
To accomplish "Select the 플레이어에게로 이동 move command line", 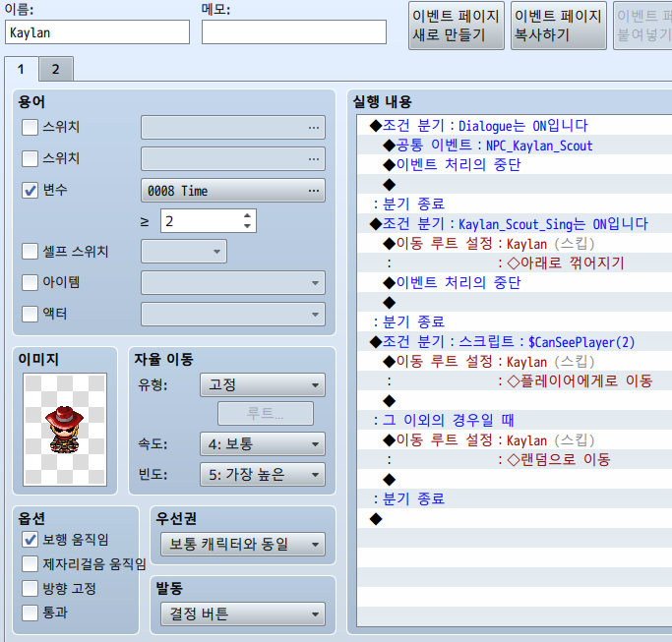I will [x=515, y=380].
